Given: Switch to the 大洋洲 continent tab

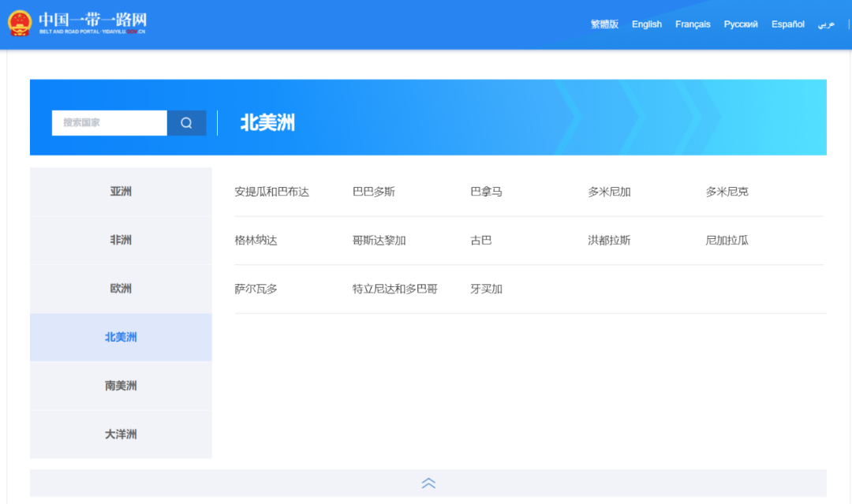Looking at the screenshot, I should point(120,434).
